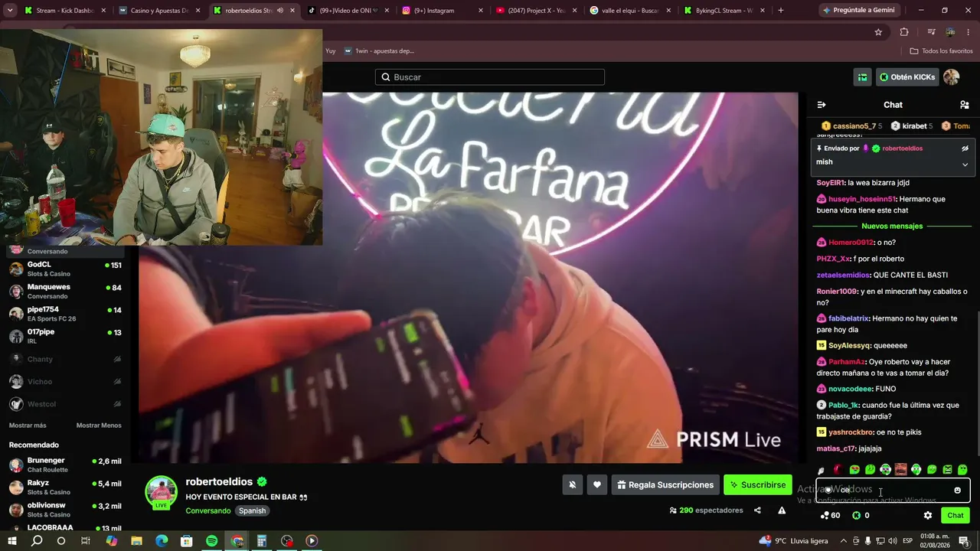Screen dimensions: 980x551
Task: Click the Spanish language tag
Action: point(252,511)
